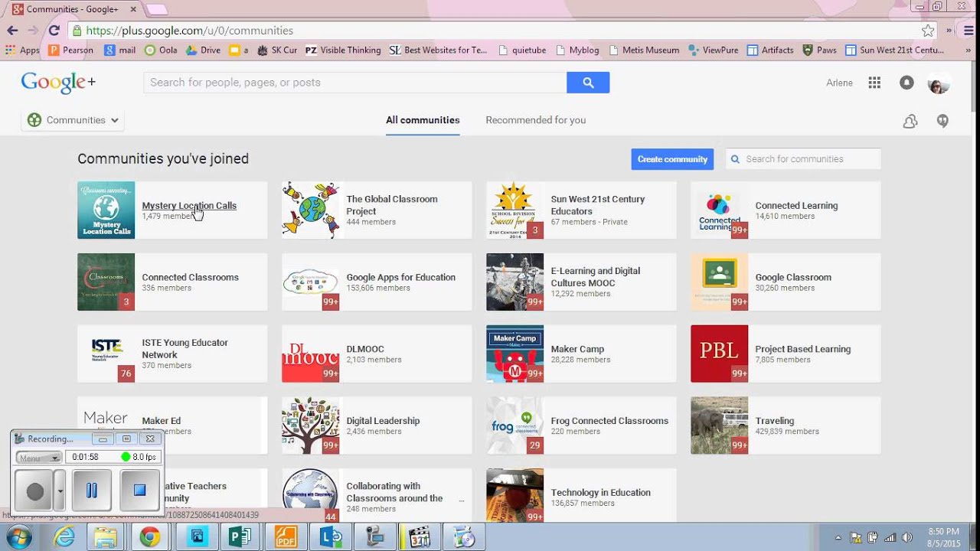This screenshot has width=980, height=551.
Task: Launch Publisher from the taskbar
Action: pyautogui.click(x=240, y=537)
